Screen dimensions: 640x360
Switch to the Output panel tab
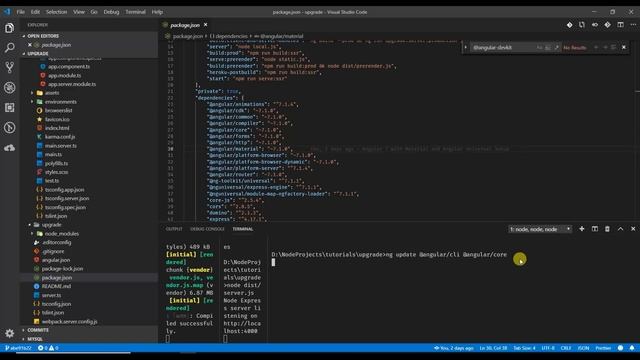click(x=174, y=229)
